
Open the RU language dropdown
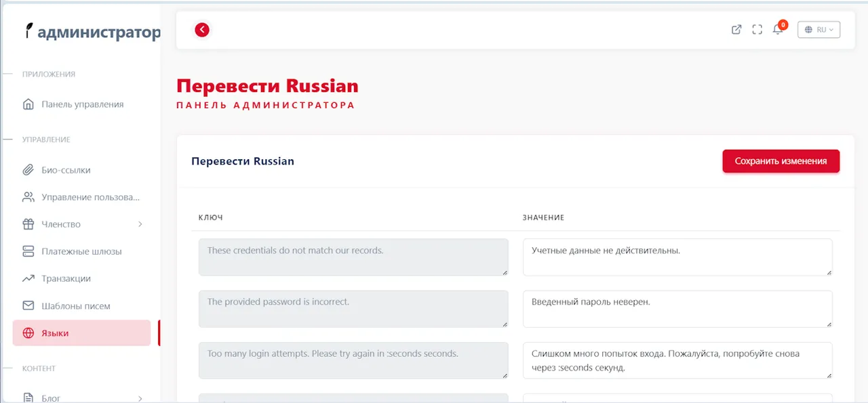(819, 30)
